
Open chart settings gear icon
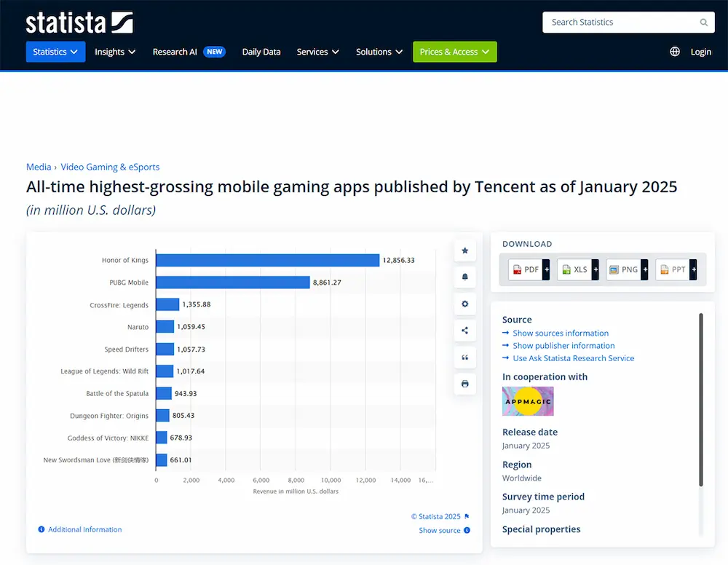click(x=464, y=304)
